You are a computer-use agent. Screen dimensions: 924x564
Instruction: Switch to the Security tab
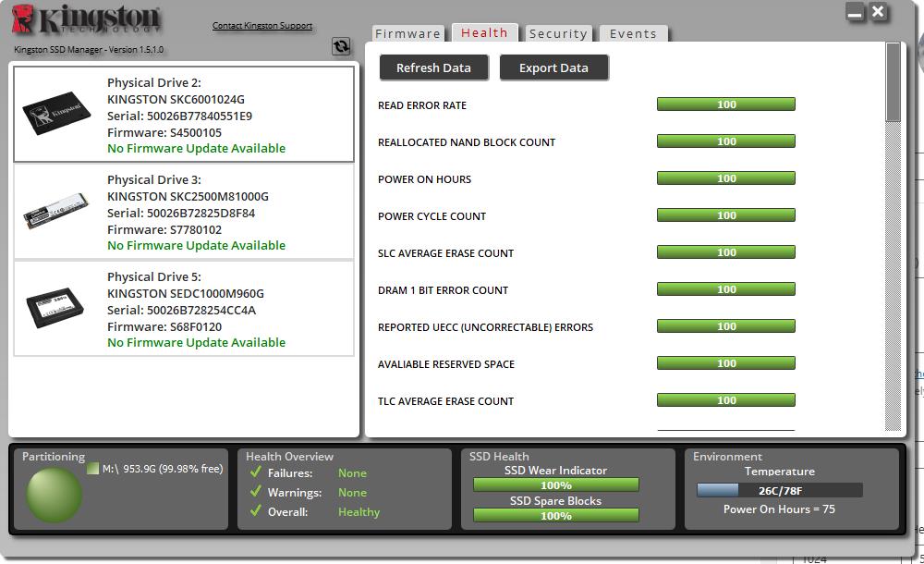tap(558, 34)
